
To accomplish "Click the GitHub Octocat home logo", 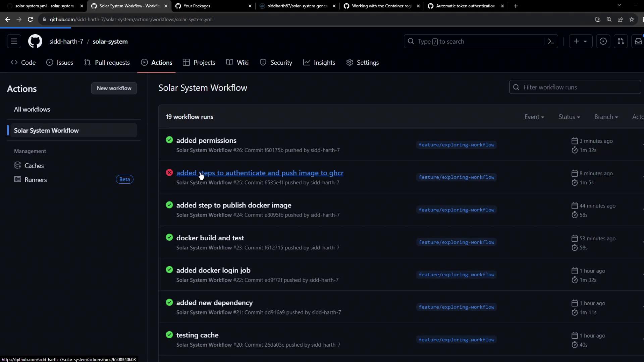I will [x=35, y=42].
